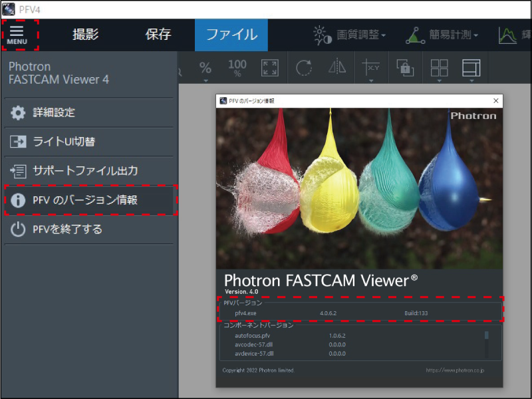This screenshot has width=532, height=399.
Task: Open 詳細設定 settings menu item
Action: [x=89, y=112]
